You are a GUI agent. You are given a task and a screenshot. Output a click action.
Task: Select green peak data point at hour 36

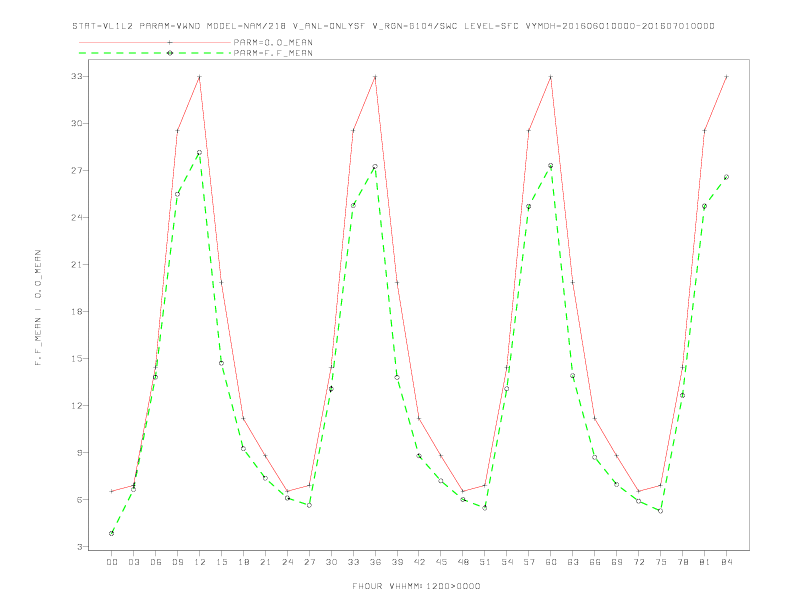tap(375, 167)
